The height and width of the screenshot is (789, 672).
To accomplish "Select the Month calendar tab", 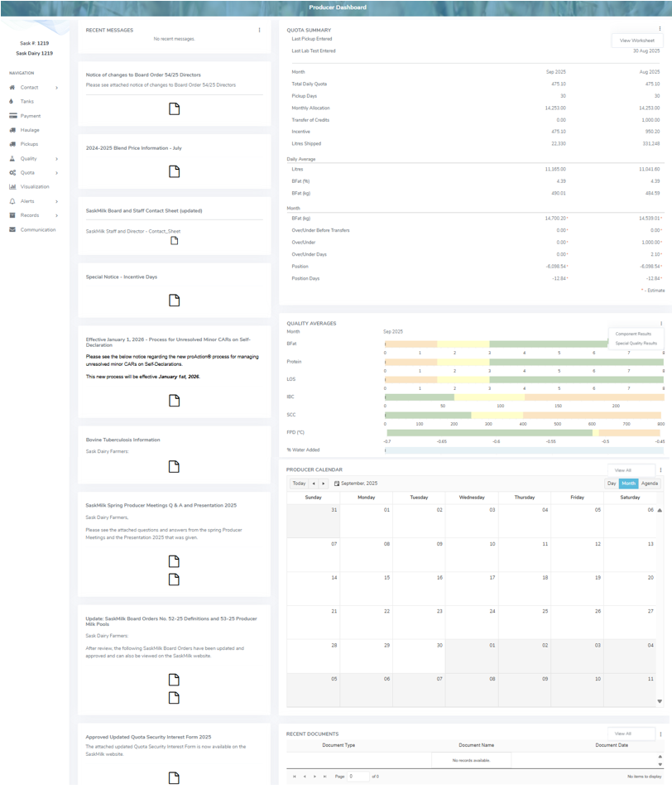I will 629,483.
